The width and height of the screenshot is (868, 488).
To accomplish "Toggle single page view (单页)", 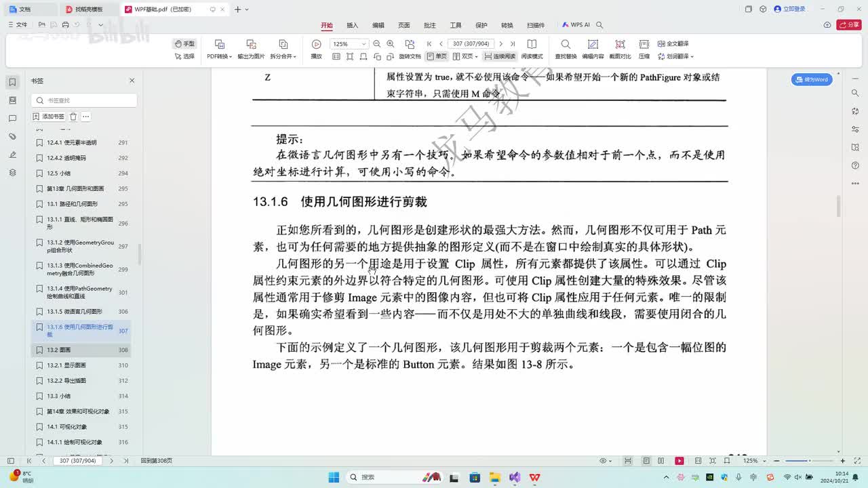I will (437, 56).
